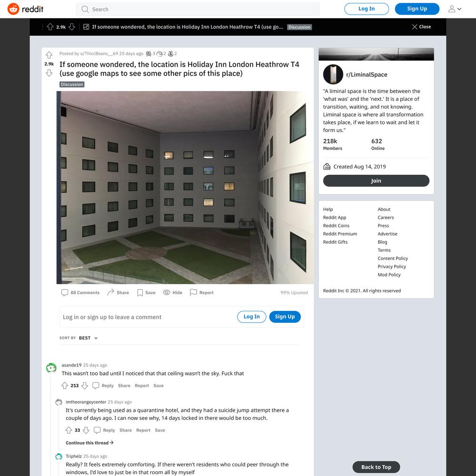Viewport: 476px width, 476px height.
Task: Click the reddit logo in the header
Action: (x=26, y=9)
